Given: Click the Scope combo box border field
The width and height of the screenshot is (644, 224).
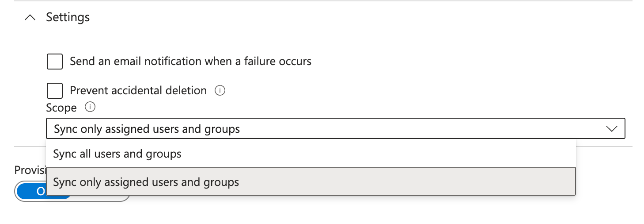Looking at the screenshot, I should pyautogui.click(x=336, y=129).
